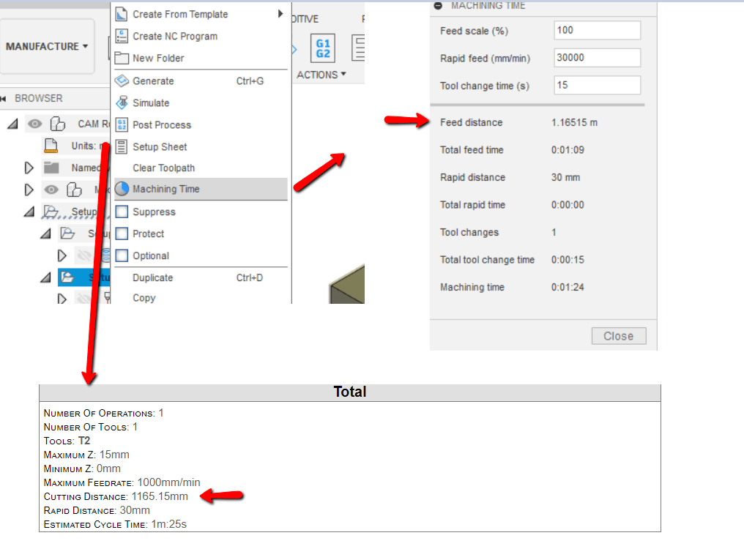Click the Machining Time pie chart icon
This screenshot has width=744, height=560.
point(122,190)
